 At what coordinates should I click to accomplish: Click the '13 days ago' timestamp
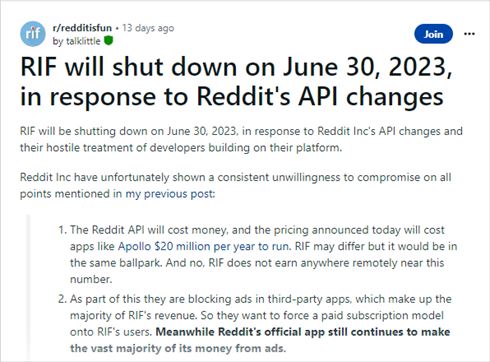pyautogui.click(x=148, y=28)
